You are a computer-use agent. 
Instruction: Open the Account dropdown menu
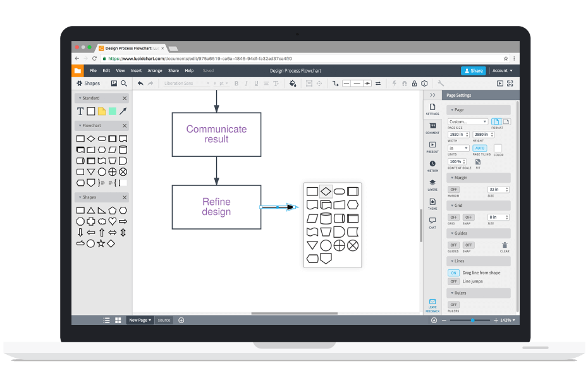(x=503, y=71)
